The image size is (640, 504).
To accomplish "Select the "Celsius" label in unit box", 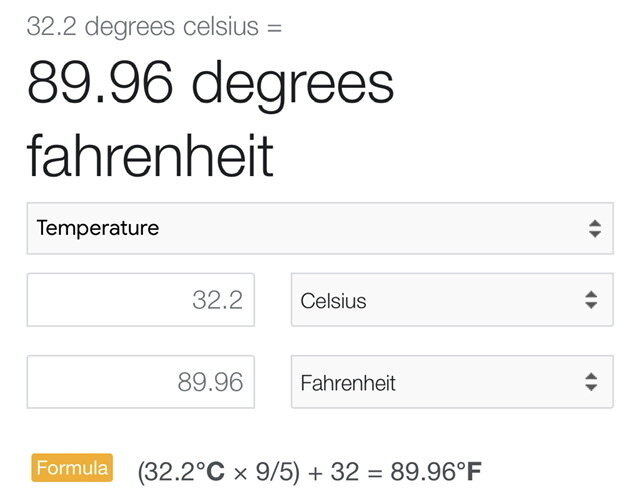I will (x=333, y=300).
